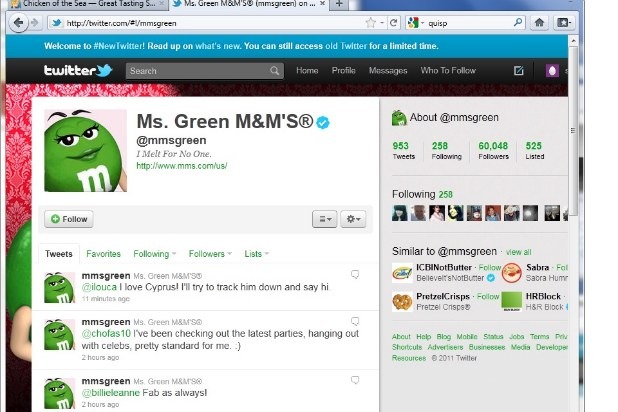The image size is (618, 412).
Task: Click the search magnifier icon in Twitter search
Action: [274, 71]
